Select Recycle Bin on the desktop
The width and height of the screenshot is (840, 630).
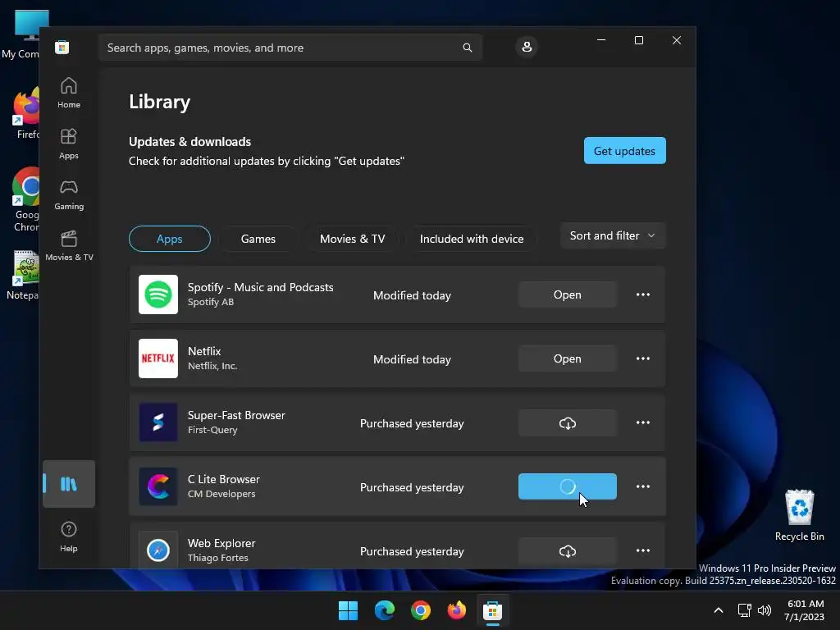tap(799, 515)
